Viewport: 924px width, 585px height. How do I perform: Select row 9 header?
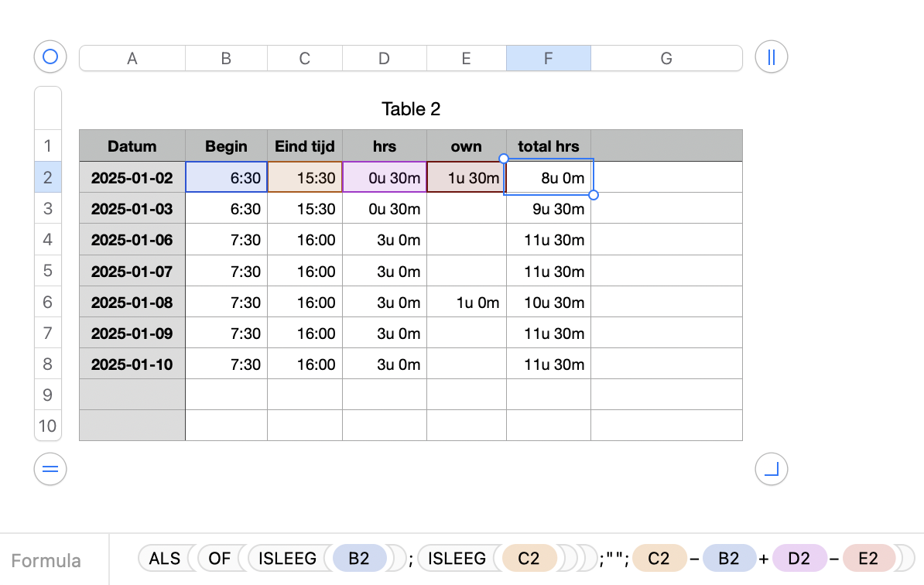pyautogui.click(x=48, y=395)
